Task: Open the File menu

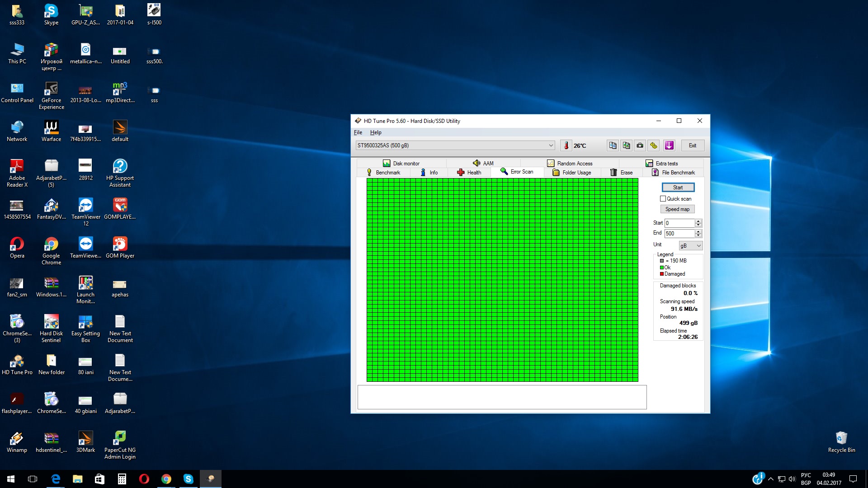Action: click(358, 132)
